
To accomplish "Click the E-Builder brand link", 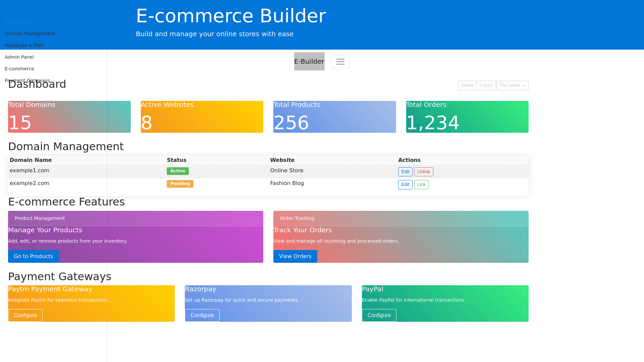I will pyautogui.click(x=309, y=61).
